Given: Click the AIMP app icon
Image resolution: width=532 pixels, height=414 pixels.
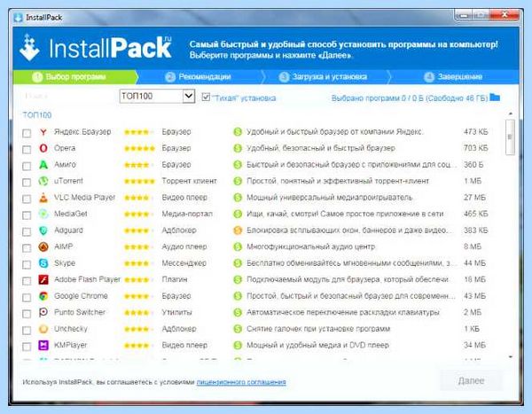Looking at the screenshot, I should pos(43,246).
